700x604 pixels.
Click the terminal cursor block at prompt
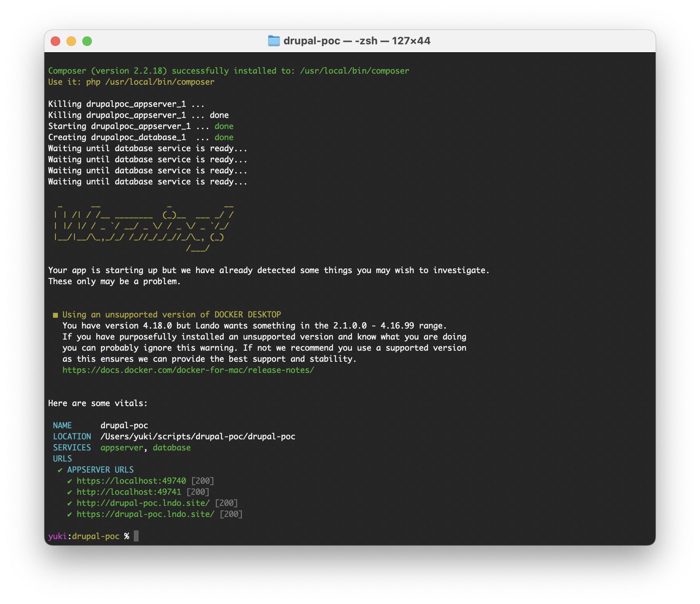(x=136, y=536)
